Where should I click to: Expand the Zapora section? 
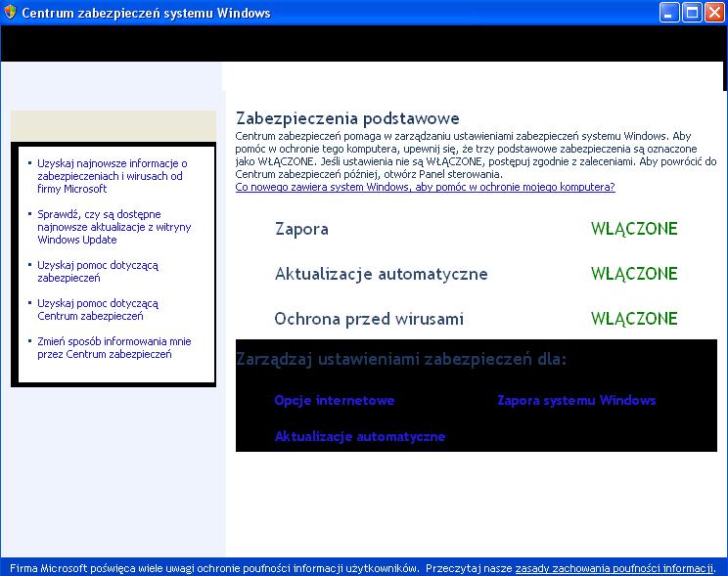(x=301, y=229)
